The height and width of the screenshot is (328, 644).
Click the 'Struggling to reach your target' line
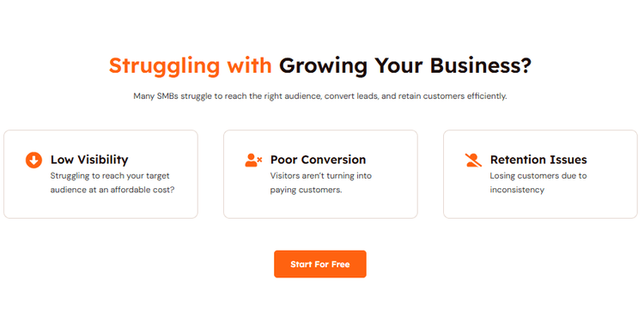(110, 176)
